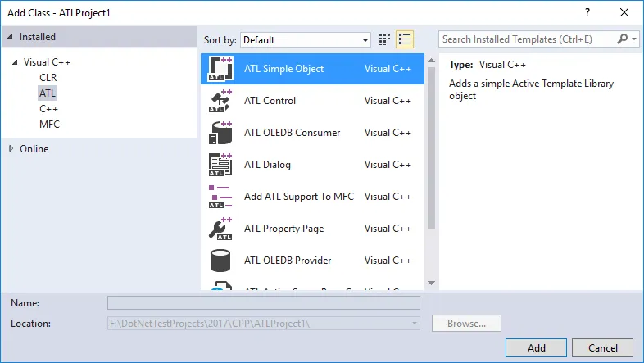Screen dimensions: 644x363
Task: Open the Location path dropdown
Action: click(x=415, y=324)
